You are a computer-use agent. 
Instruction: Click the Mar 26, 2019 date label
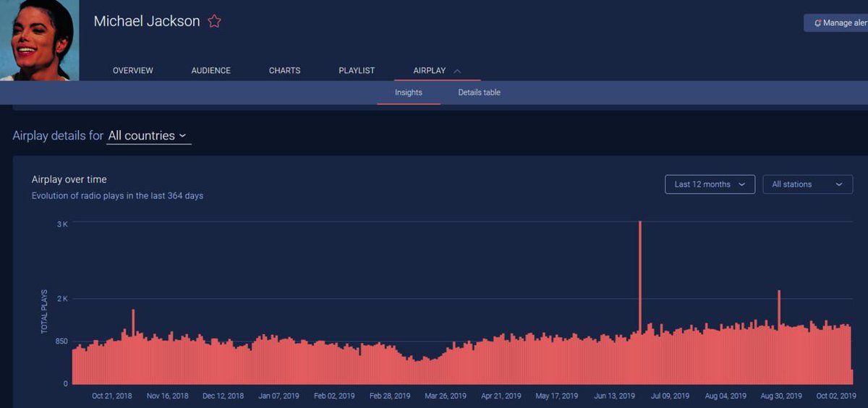[446, 396]
